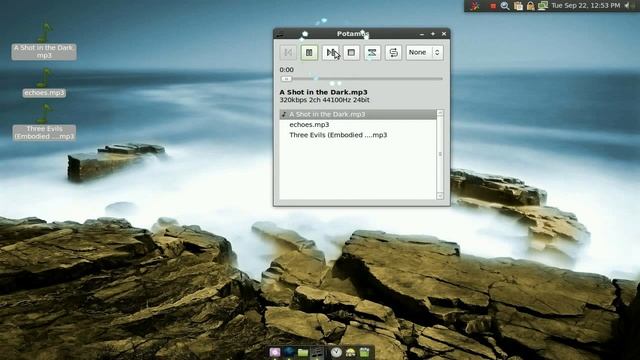Click the padlock tray icon

[x=530, y=6]
